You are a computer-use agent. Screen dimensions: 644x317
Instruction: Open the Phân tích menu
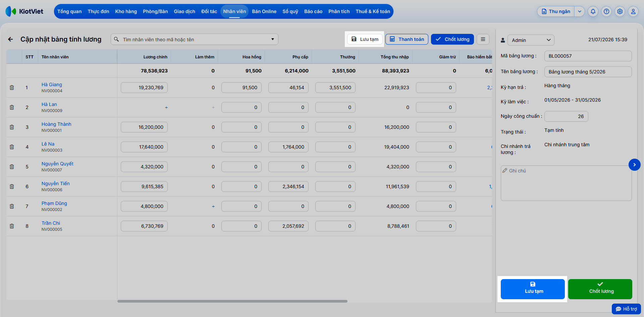[x=339, y=11]
